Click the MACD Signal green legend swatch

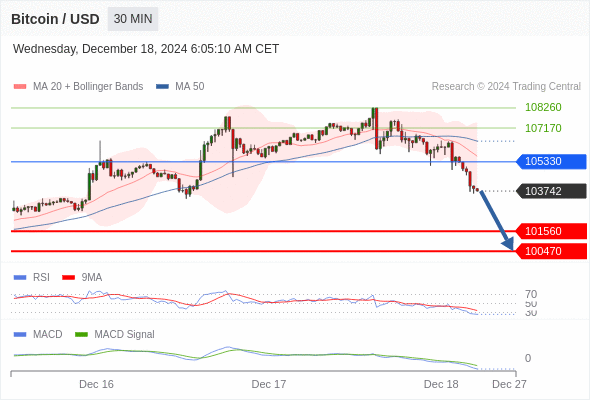[x=81, y=335]
